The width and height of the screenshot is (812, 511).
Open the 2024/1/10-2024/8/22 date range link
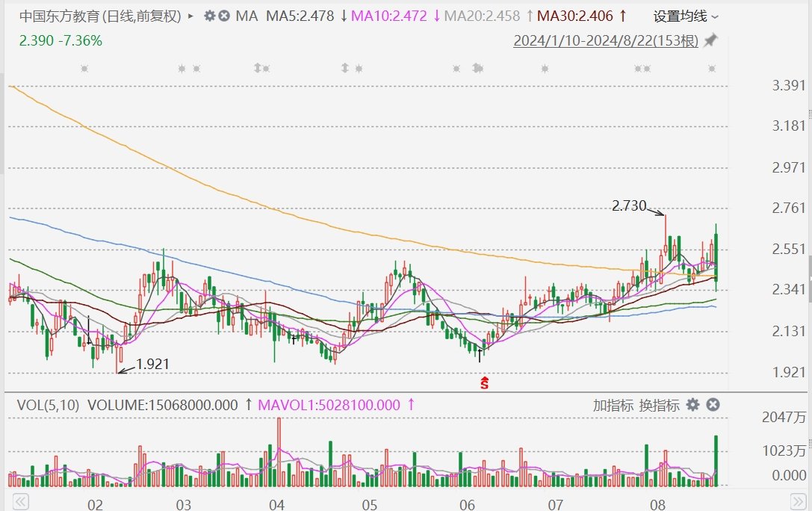605,41
